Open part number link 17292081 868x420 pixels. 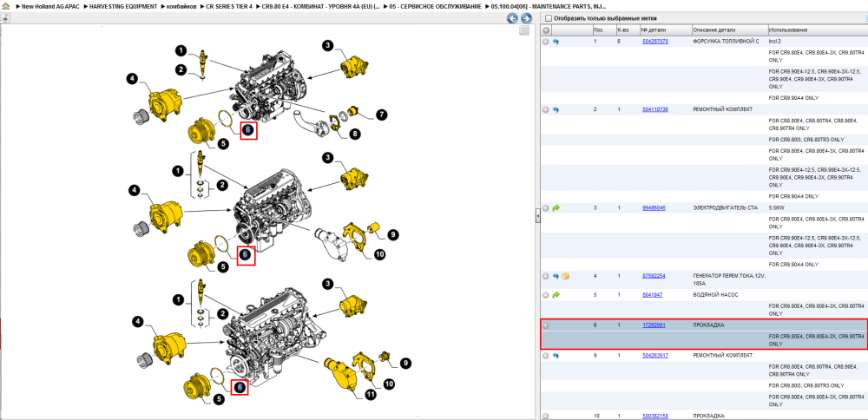(654, 325)
